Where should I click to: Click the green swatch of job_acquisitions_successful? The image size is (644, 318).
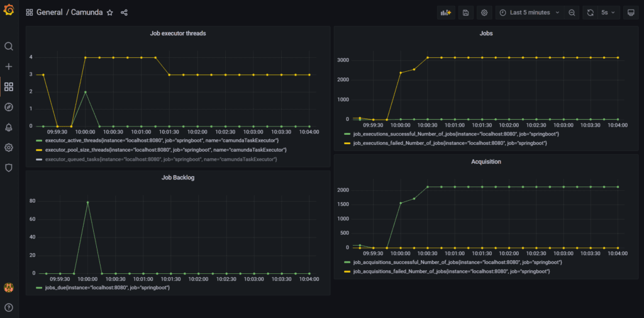[x=347, y=263]
